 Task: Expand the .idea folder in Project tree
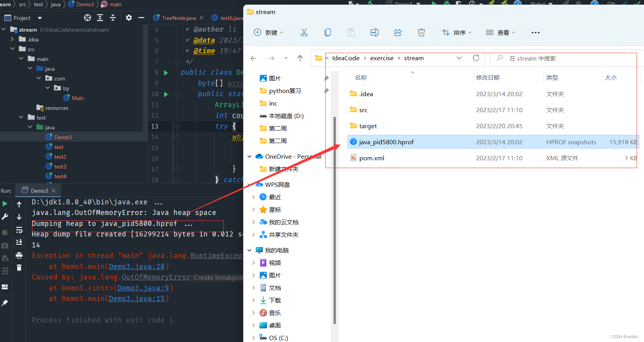[12, 39]
